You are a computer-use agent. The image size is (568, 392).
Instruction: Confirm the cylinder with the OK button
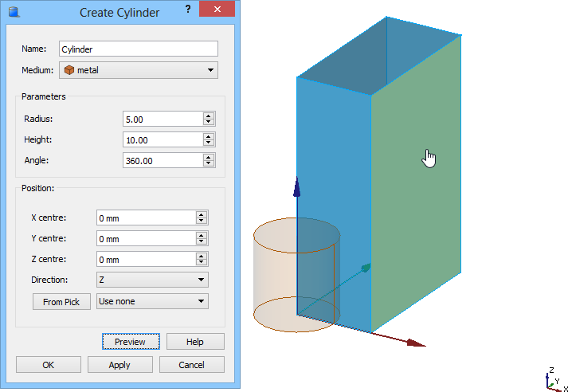[x=48, y=364]
